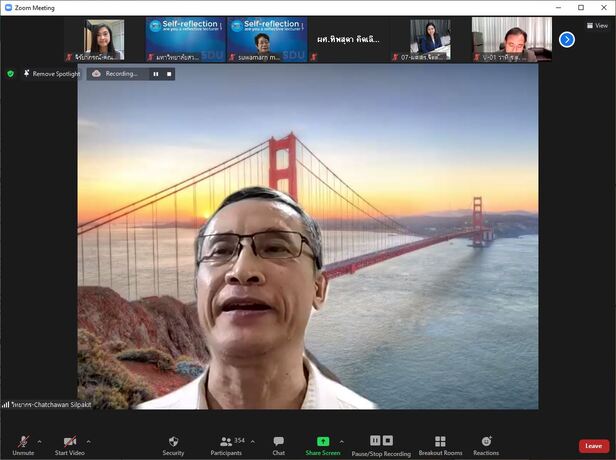Stop recording in bottom toolbar
This screenshot has height=460, width=616.
tap(388, 440)
